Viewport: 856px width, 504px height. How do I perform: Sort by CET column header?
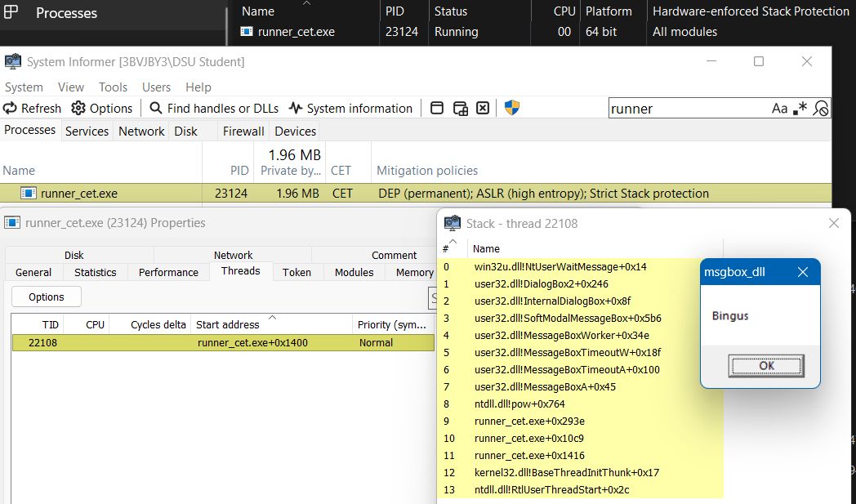pyautogui.click(x=341, y=171)
